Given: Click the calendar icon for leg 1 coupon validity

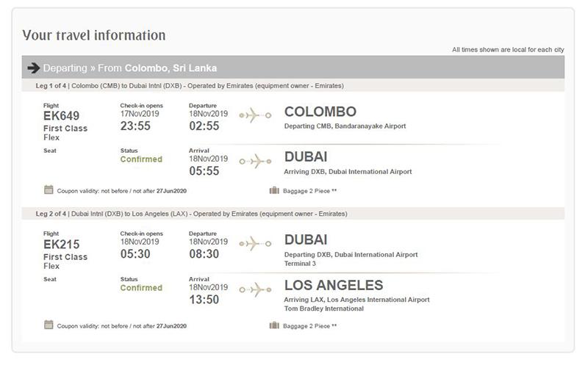Looking at the screenshot, I should click(x=49, y=190).
